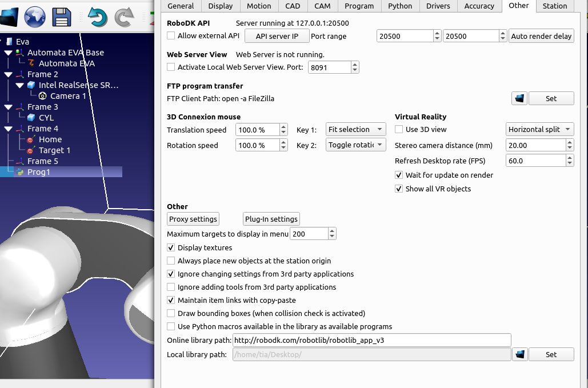
Task: Click the Online library path text field
Action: tap(371, 341)
